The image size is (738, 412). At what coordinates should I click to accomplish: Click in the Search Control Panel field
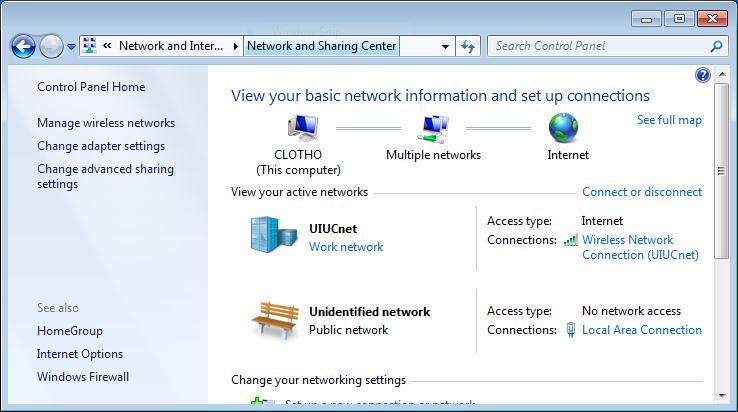[598, 46]
